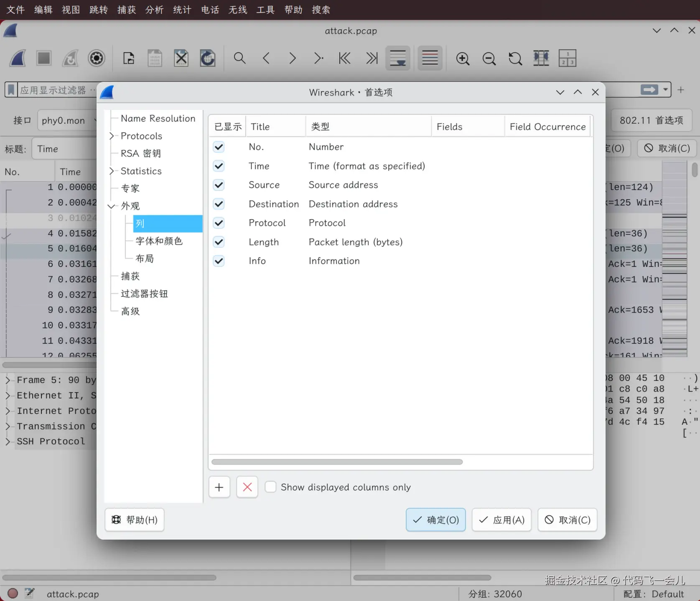Apply preferences with 应用(A)

tap(501, 520)
